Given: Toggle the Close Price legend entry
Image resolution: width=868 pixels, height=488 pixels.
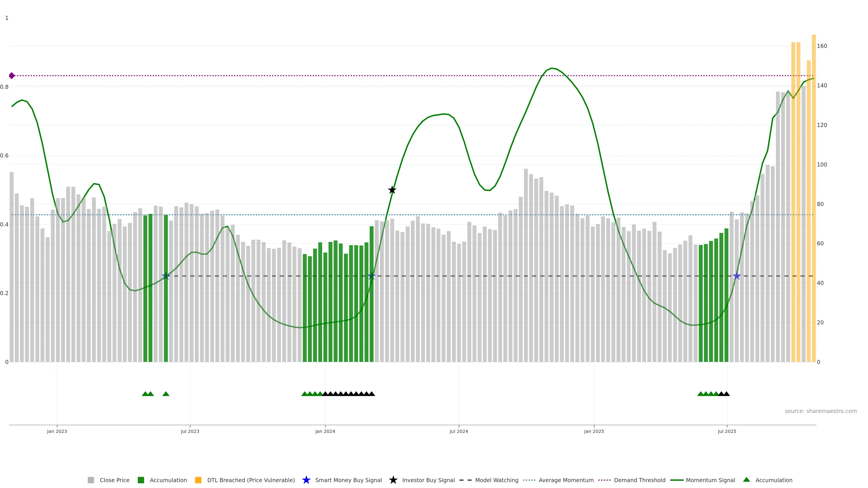Looking at the screenshot, I should click(x=114, y=480).
